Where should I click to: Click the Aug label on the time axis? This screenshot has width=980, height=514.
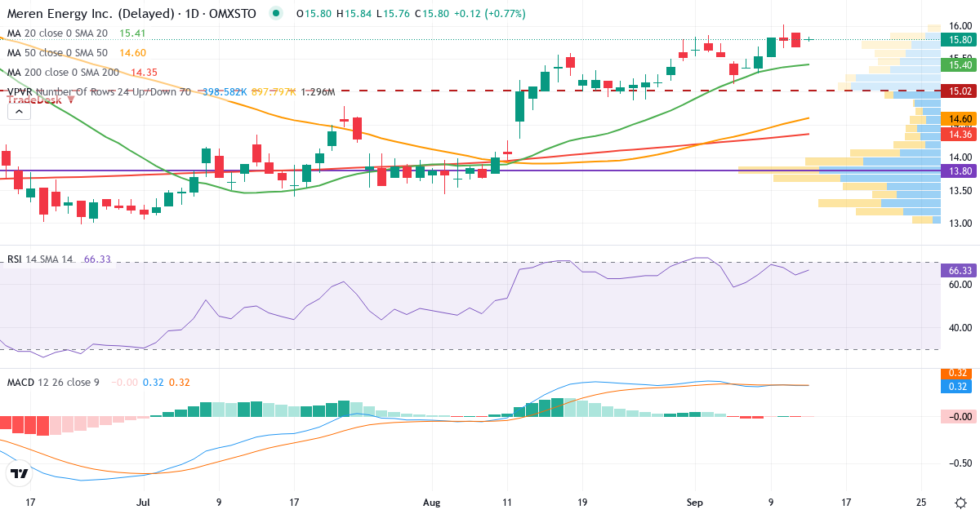point(433,502)
